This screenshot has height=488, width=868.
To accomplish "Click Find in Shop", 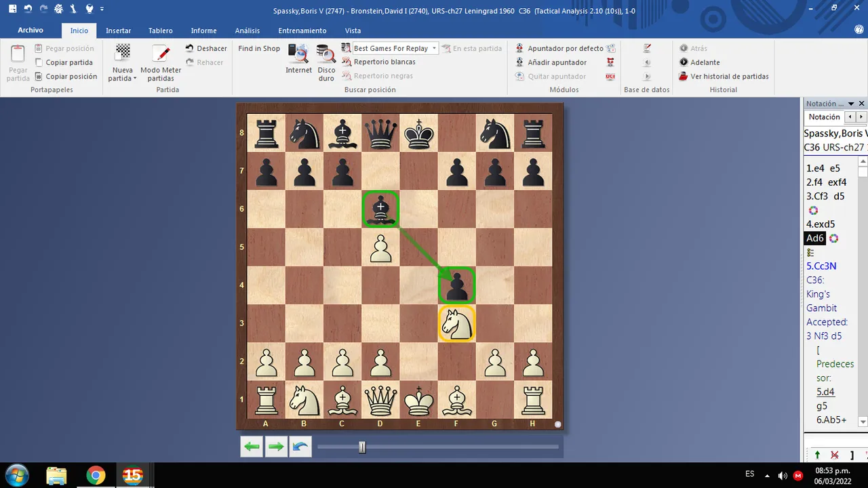I will click(x=259, y=48).
